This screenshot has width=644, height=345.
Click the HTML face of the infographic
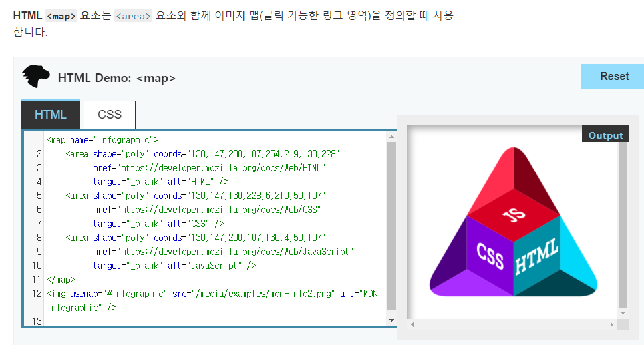(536, 256)
